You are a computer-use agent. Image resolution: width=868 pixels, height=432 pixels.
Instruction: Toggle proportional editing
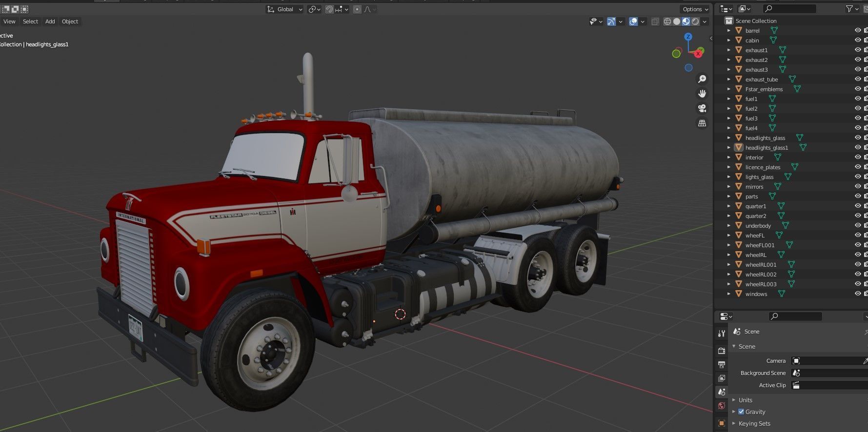coord(357,9)
